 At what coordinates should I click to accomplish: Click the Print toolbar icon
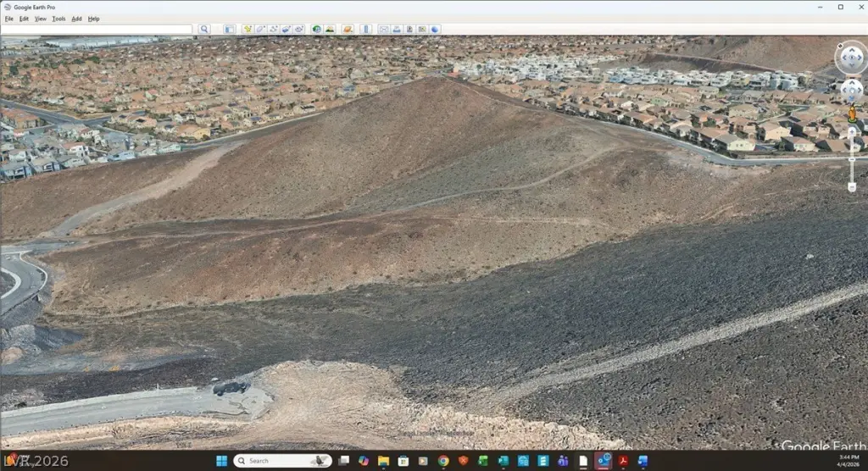click(397, 29)
